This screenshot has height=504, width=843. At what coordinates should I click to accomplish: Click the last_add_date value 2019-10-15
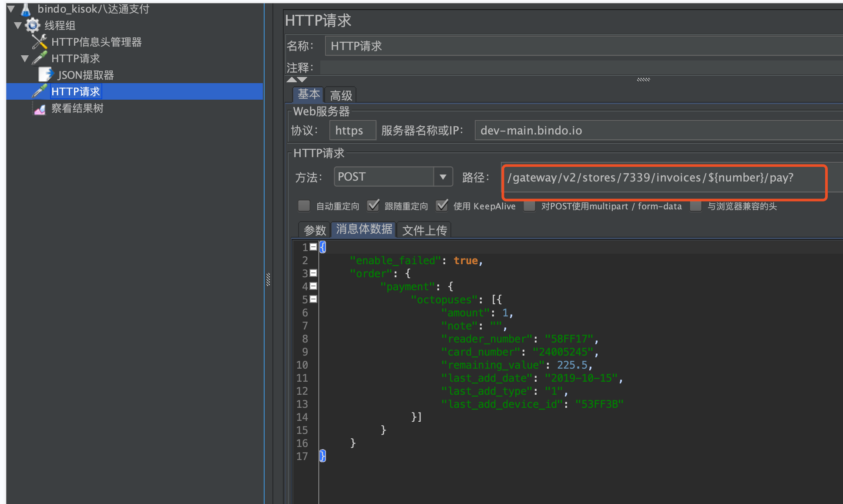tap(581, 378)
